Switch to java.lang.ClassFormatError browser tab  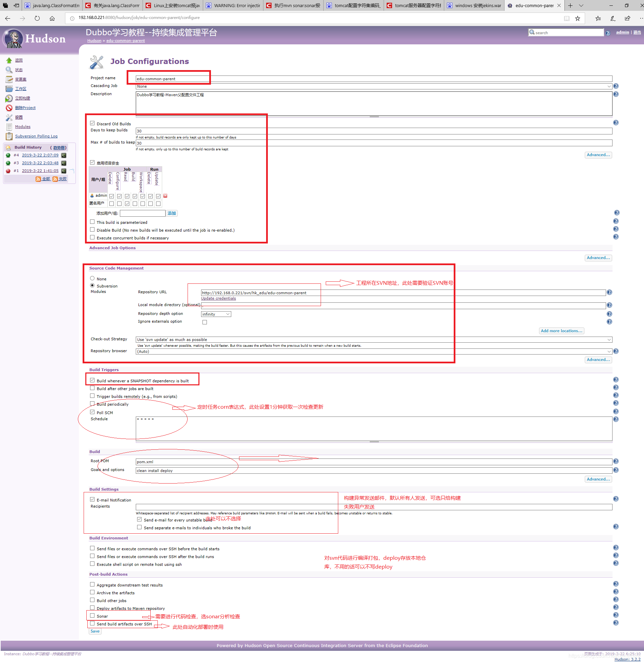52,5
